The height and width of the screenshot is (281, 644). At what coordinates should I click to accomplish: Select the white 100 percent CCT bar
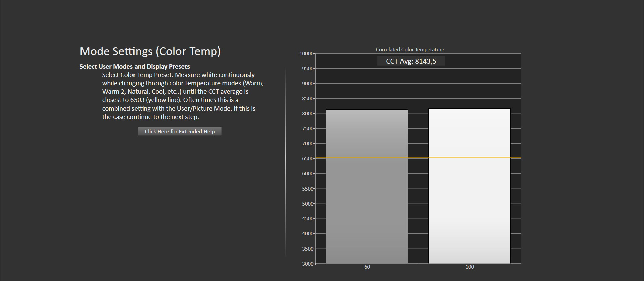[469, 186]
